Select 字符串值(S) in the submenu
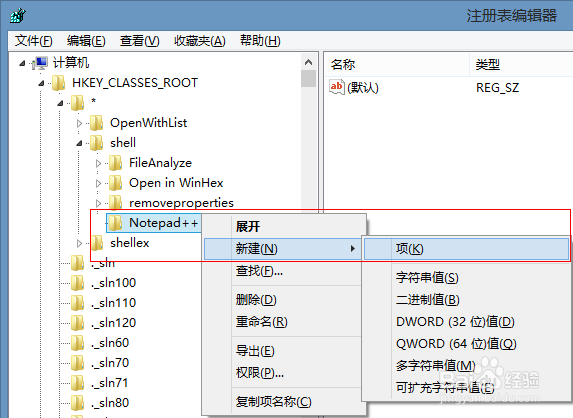Screen dimensions: 573x418 click(467, 278)
